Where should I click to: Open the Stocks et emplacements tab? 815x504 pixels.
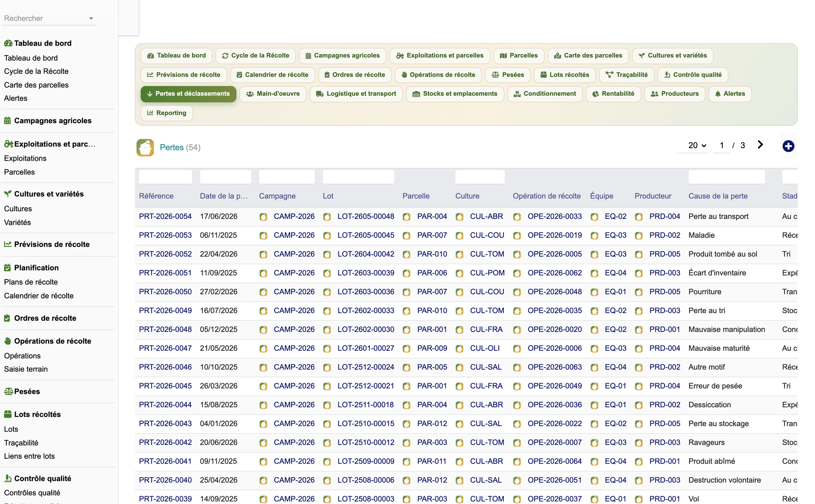[455, 94]
